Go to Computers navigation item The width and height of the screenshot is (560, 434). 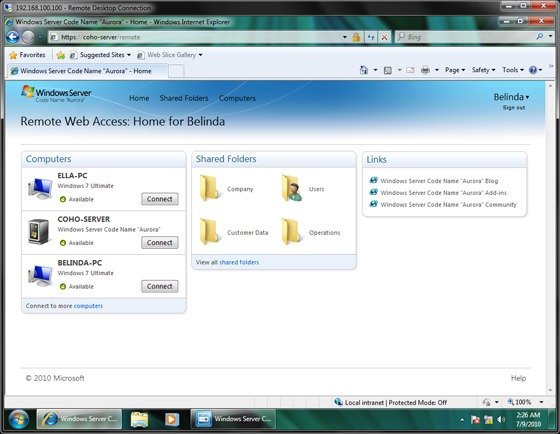pos(237,98)
